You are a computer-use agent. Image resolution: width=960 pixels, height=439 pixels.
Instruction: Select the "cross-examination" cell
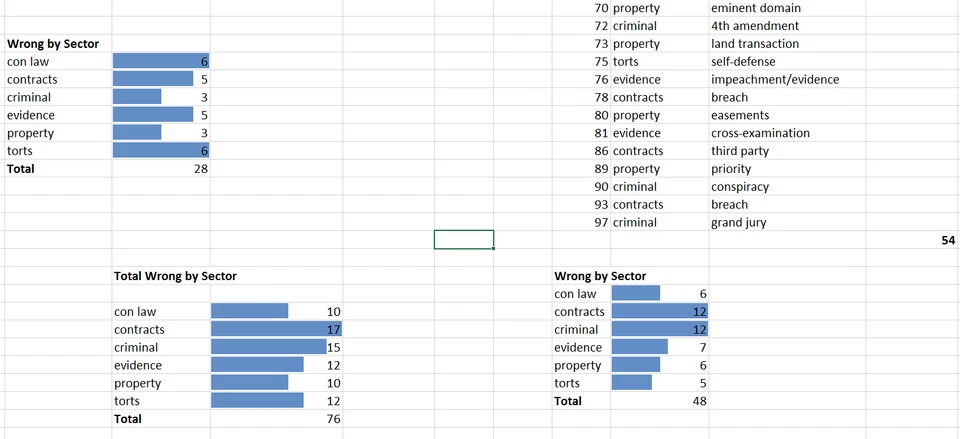click(760, 133)
